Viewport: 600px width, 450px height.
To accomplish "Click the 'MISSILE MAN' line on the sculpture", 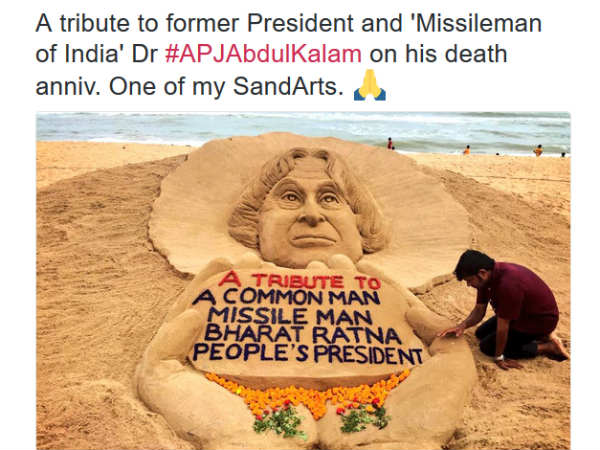I will point(290,316).
